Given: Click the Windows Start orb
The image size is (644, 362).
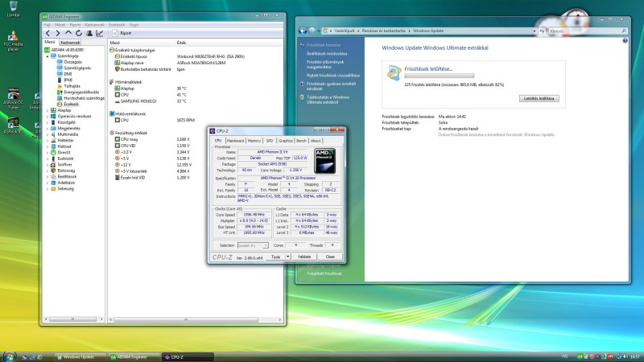Looking at the screenshot, I should 10,355.
